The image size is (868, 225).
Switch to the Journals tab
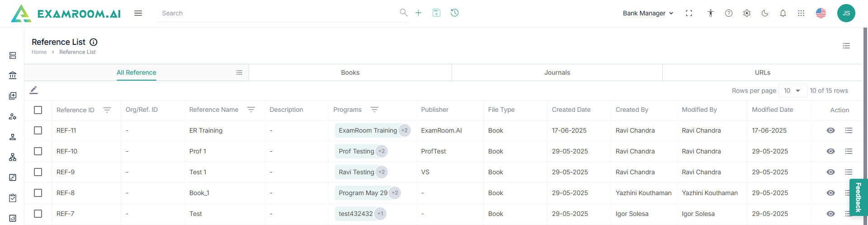557,72
